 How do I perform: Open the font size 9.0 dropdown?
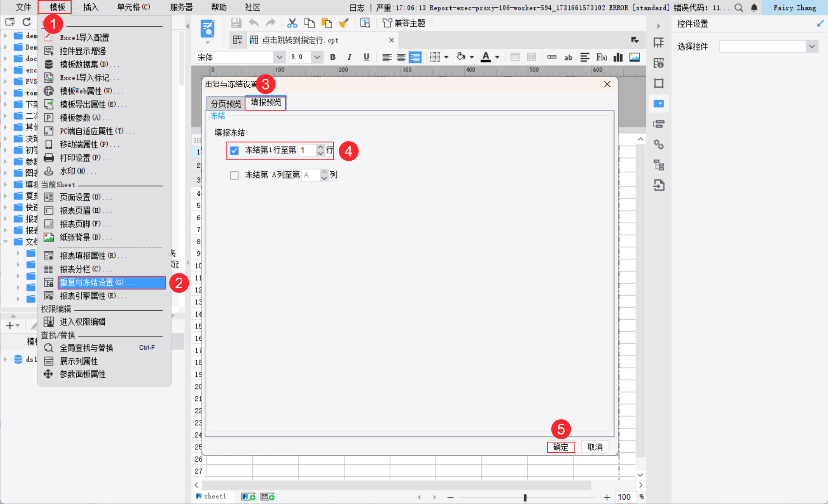[x=317, y=57]
